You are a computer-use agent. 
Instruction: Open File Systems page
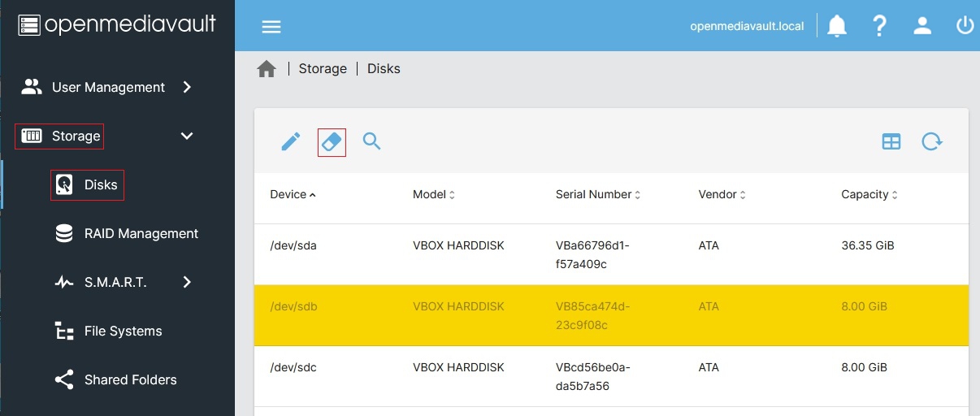click(x=123, y=331)
